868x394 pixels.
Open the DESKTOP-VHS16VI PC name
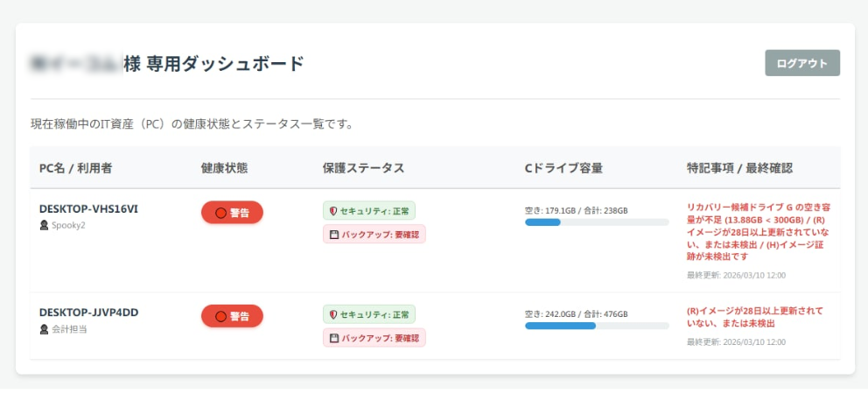coord(88,209)
